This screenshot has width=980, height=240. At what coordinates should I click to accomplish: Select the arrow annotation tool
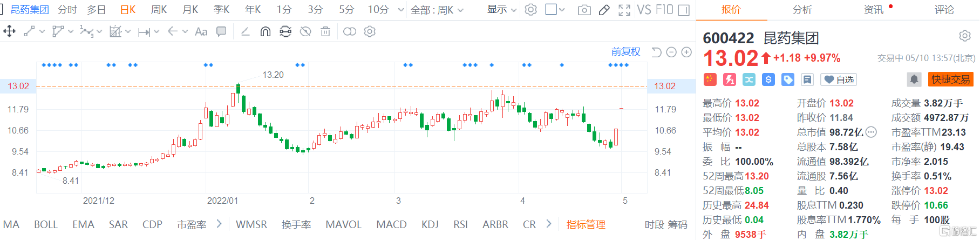tap(173, 31)
